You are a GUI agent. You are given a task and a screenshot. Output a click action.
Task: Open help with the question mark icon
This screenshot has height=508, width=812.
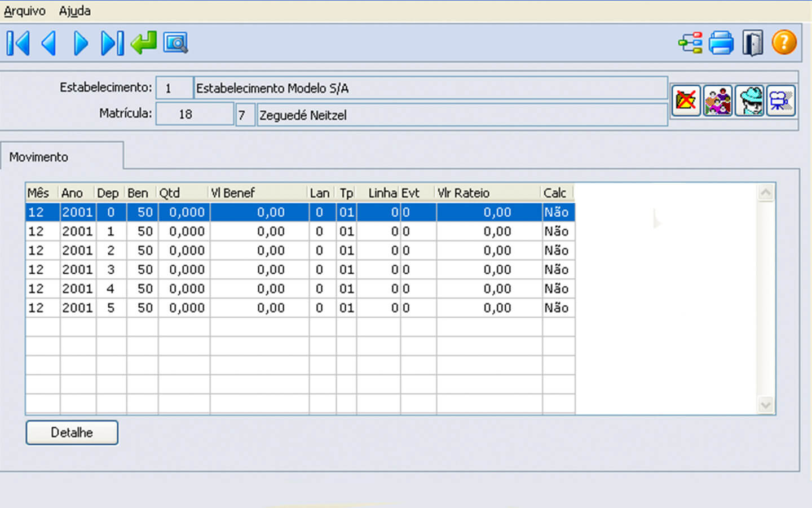[784, 43]
